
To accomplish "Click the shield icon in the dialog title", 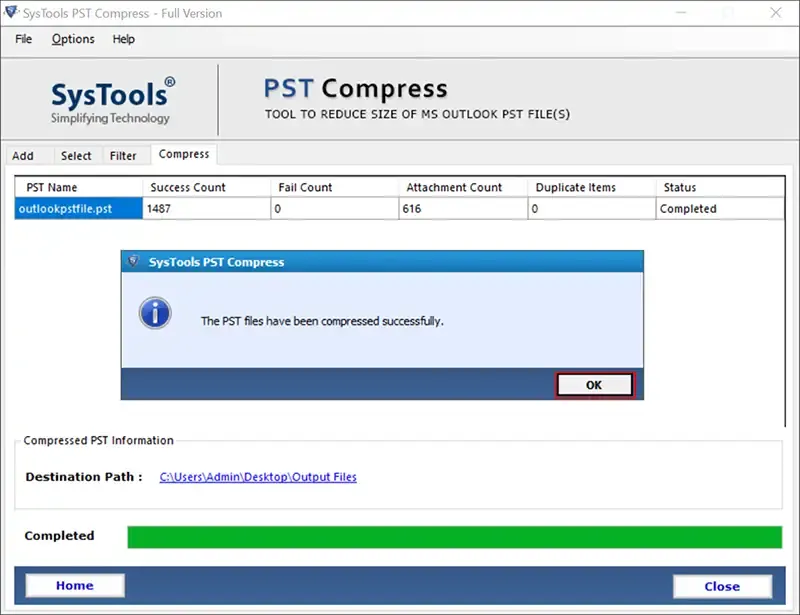I will pos(134,261).
